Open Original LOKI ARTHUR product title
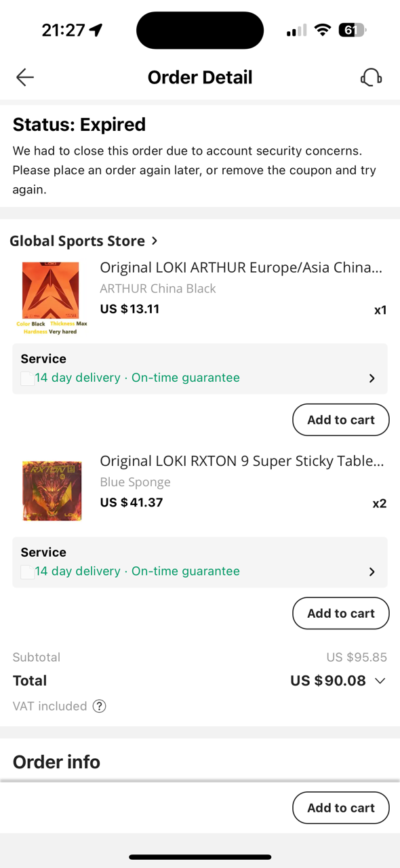Screen dimensions: 400x868 pos(241,268)
